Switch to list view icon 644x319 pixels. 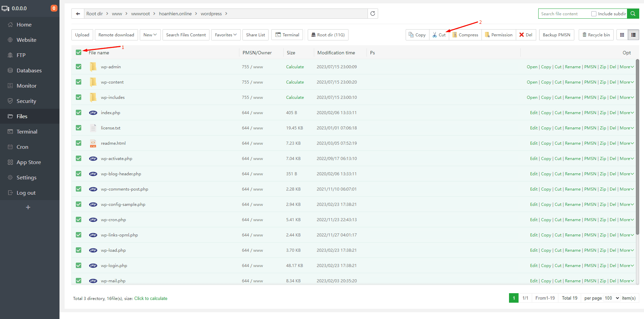click(633, 35)
